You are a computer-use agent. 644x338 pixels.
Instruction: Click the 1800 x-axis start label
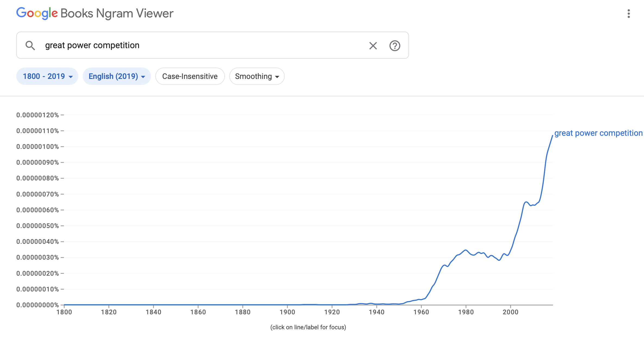64,312
